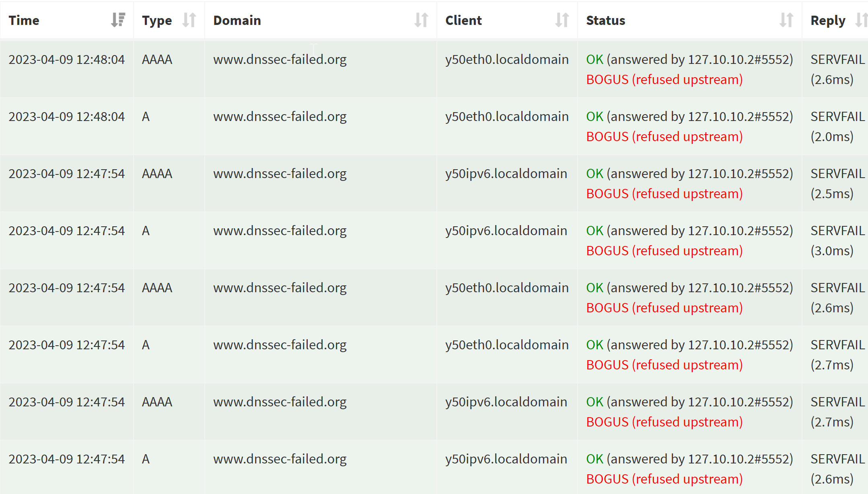Click the Domain column sort arrows
This screenshot has width=868, height=494.
click(421, 20)
